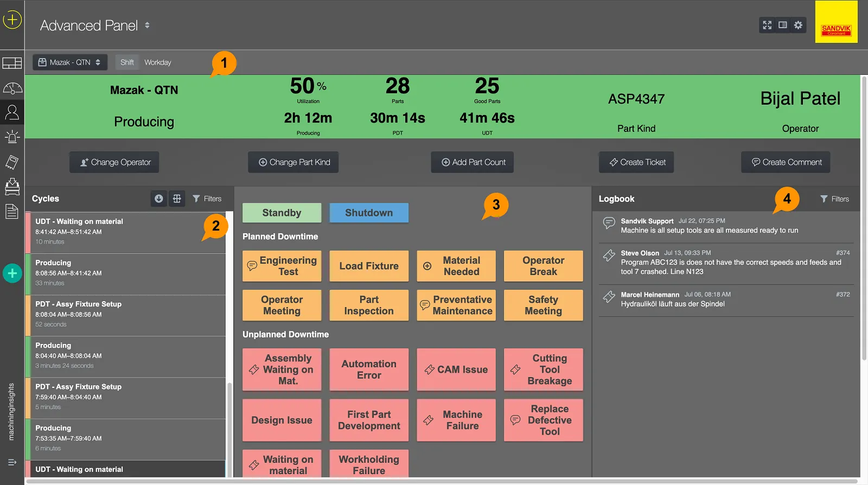Viewport: 868px width, 485px height.
Task: Select the PDT cycle lasting 52 seconds
Action: click(x=126, y=315)
